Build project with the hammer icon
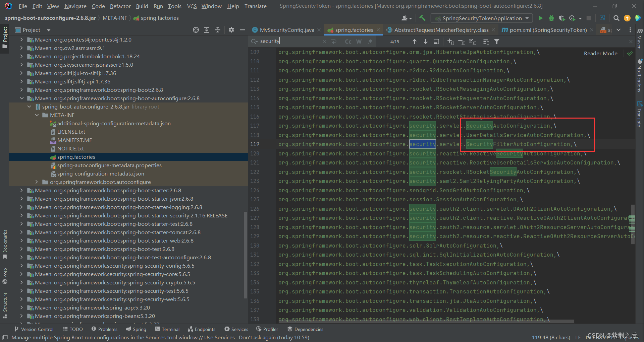 coord(422,18)
